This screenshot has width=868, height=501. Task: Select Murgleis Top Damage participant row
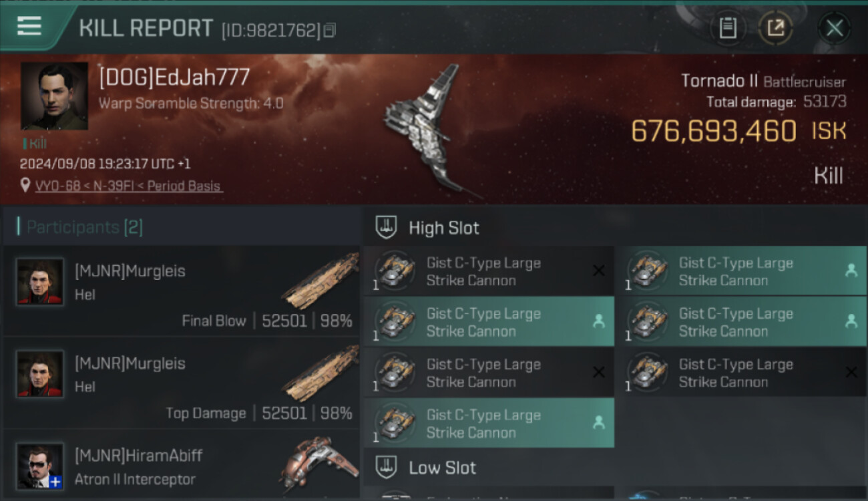point(182,383)
